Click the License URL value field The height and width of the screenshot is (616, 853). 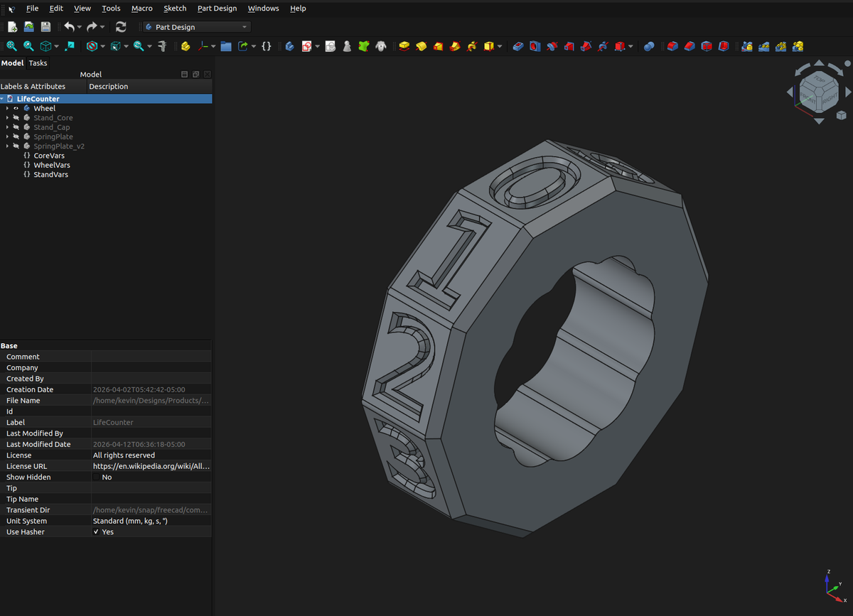(x=151, y=466)
